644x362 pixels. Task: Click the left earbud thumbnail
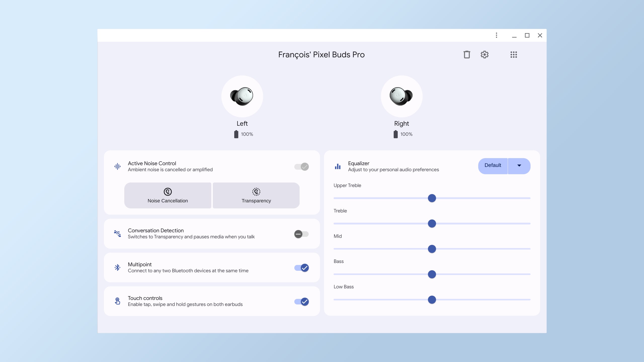243,96
